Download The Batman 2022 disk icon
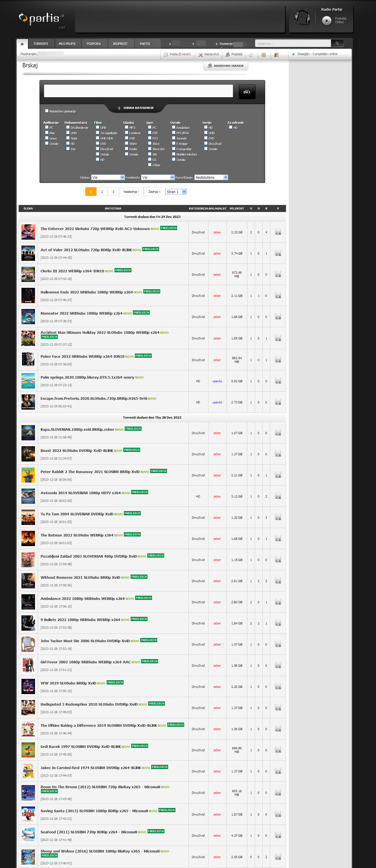This screenshot has width=376, height=868. pyautogui.click(x=278, y=539)
